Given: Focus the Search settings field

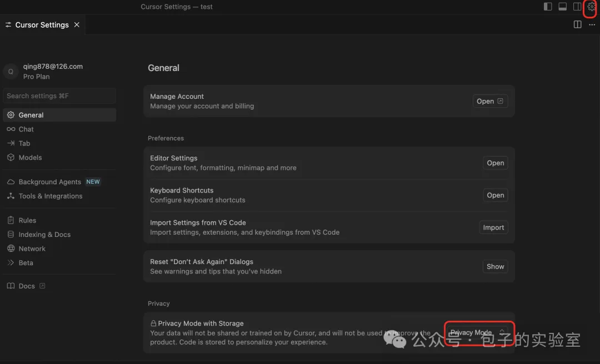Looking at the screenshot, I should (x=59, y=95).
